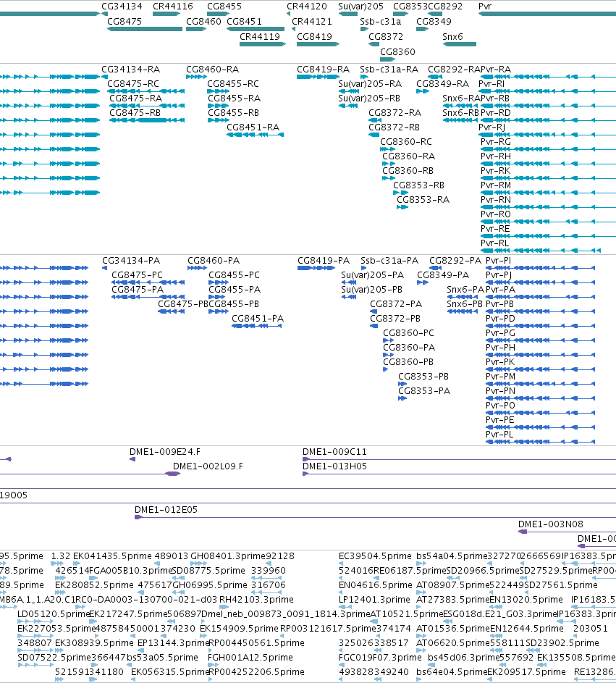Click transcript CG8353-RA
This screenshot has width=616, height=683.
click(x=423, y=199)
